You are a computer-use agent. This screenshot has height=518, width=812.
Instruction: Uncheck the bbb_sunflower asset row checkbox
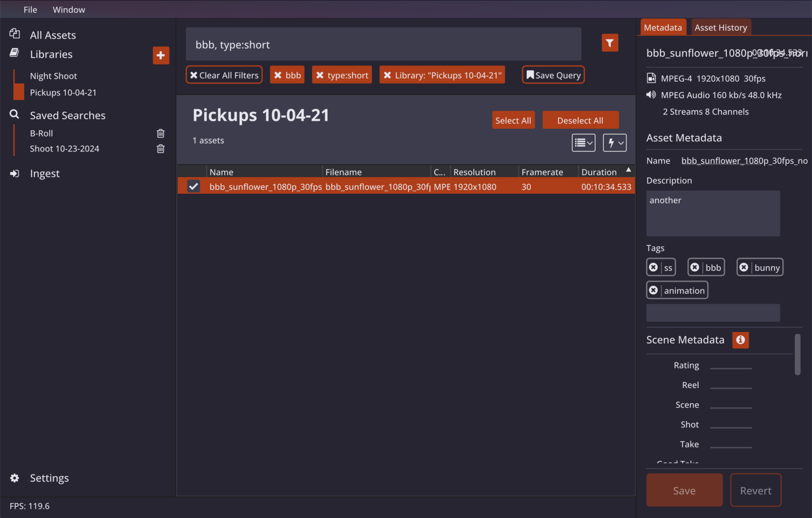(x=194, y=187)
